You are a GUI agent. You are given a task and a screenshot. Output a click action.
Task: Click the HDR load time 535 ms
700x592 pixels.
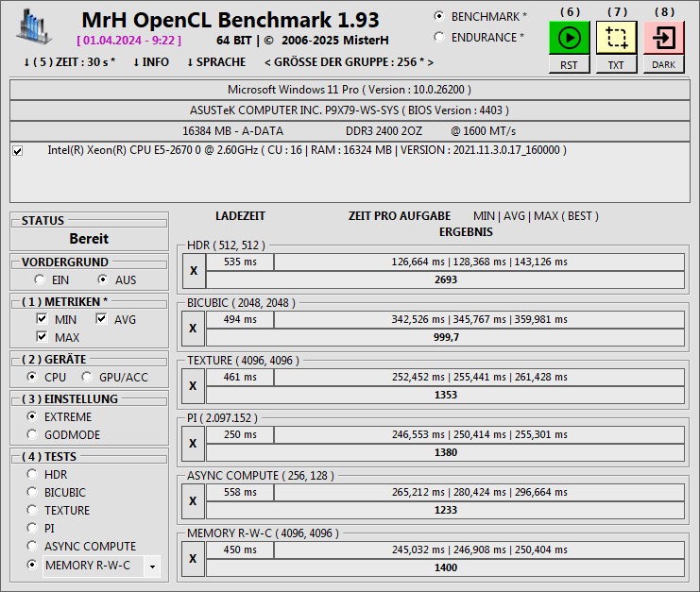[x=240, y=262]
